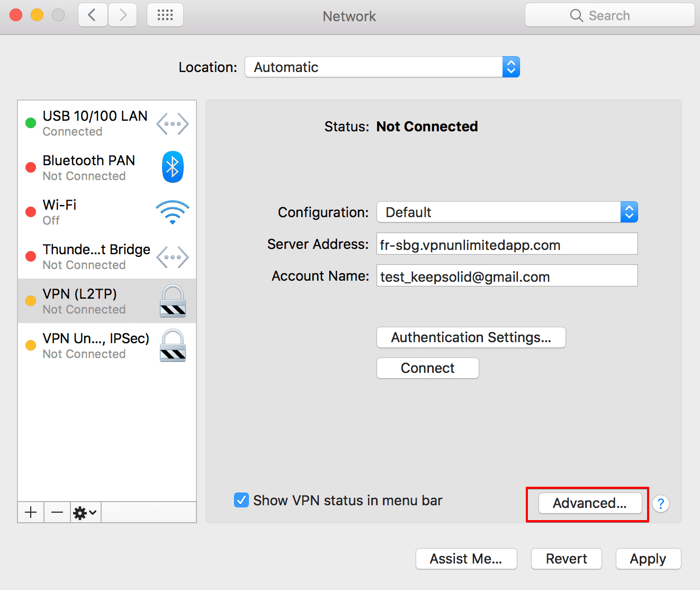Select the VPN (L2TP) padlock icon
The height and width of the screenshot is (590, 700).
click(173, 301)
